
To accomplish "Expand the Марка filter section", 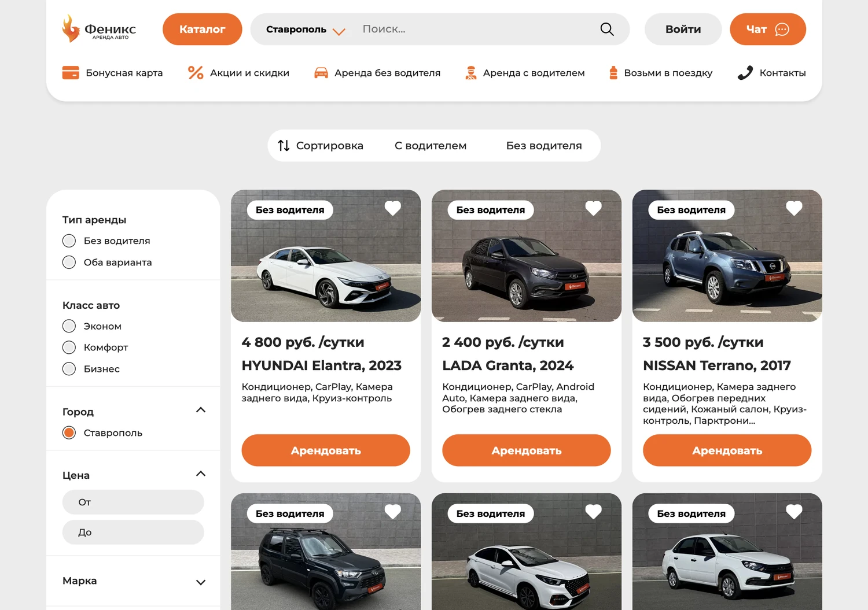I will pyautogui.click(x=201, y=582).
